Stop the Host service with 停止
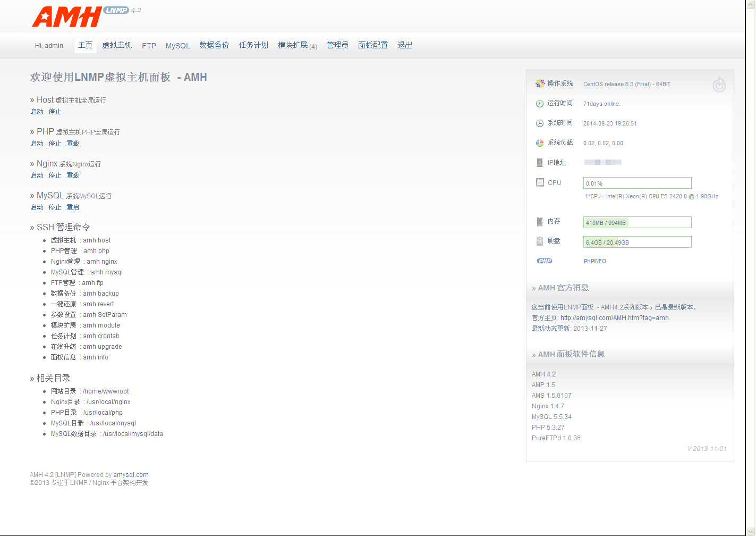 click(x=55, y=112)
